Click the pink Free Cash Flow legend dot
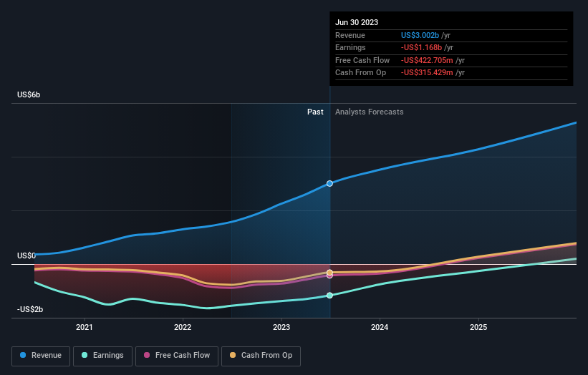This screenshot has height=375, width=588. (x=147, y=355)
